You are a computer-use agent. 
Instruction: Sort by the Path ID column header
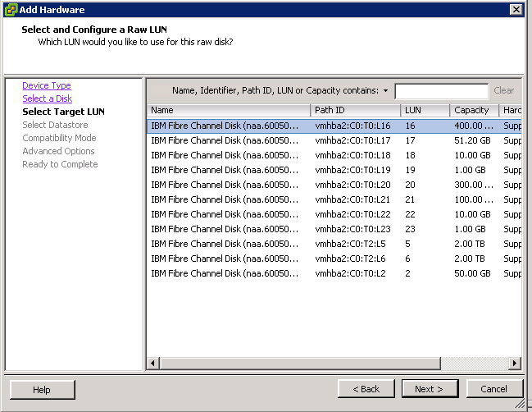coord(355,111)
